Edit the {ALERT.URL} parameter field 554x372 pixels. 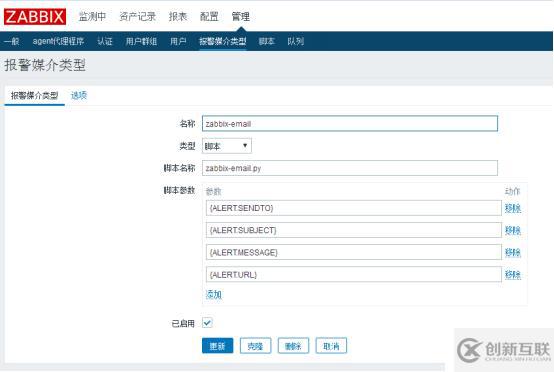354,275
